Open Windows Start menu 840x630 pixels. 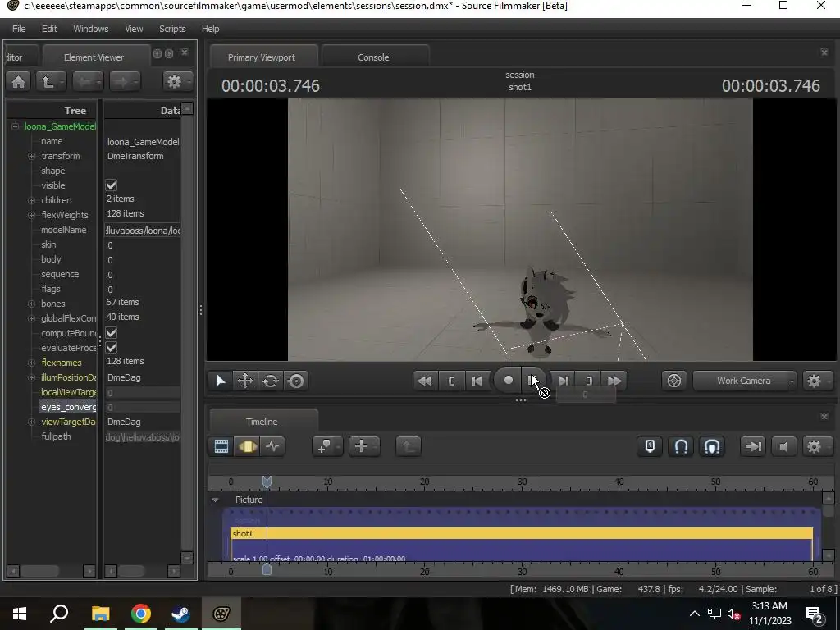[20, 614]
